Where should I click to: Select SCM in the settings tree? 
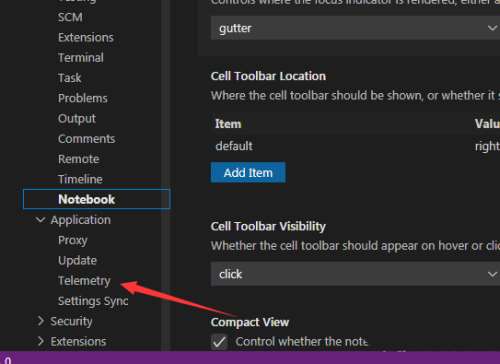(x=70, y=17)
